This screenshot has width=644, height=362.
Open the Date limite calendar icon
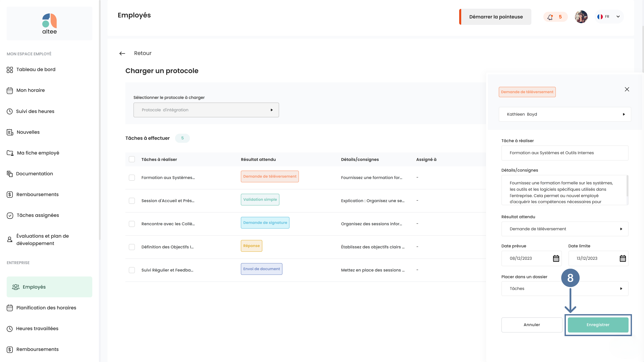pos(623,258)
